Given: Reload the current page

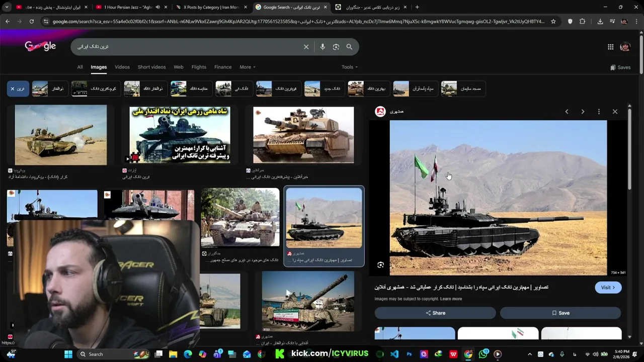Looking at the screenshot, I should tap(31, 22).
